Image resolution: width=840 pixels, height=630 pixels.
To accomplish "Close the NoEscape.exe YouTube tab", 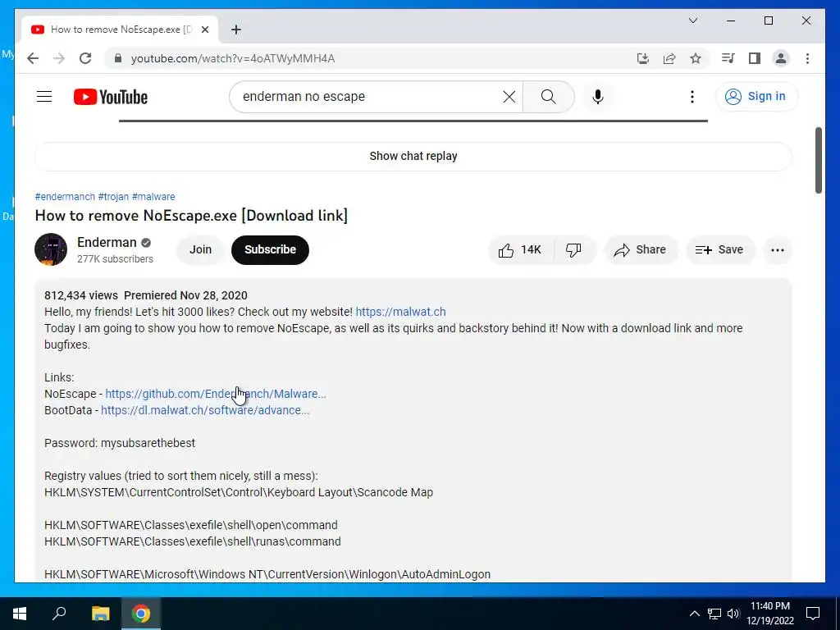I will coord(204,30).
